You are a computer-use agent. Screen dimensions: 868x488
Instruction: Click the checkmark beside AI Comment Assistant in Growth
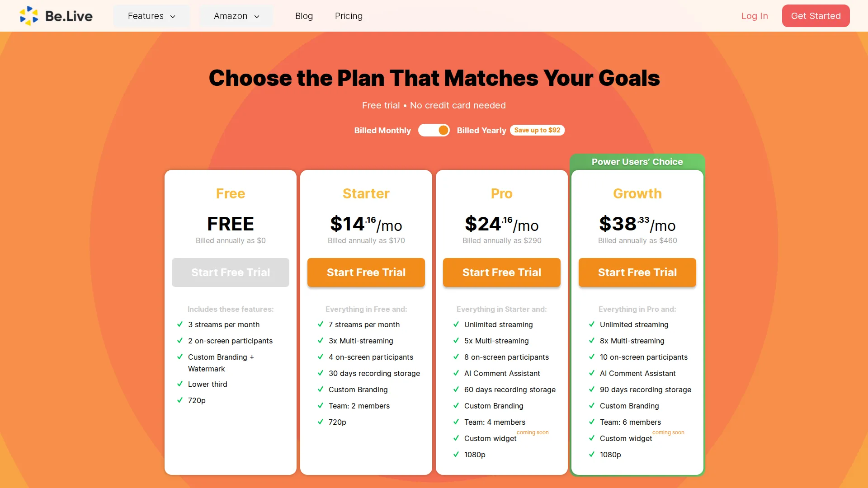pyautogui.click(x=592, y=373)
